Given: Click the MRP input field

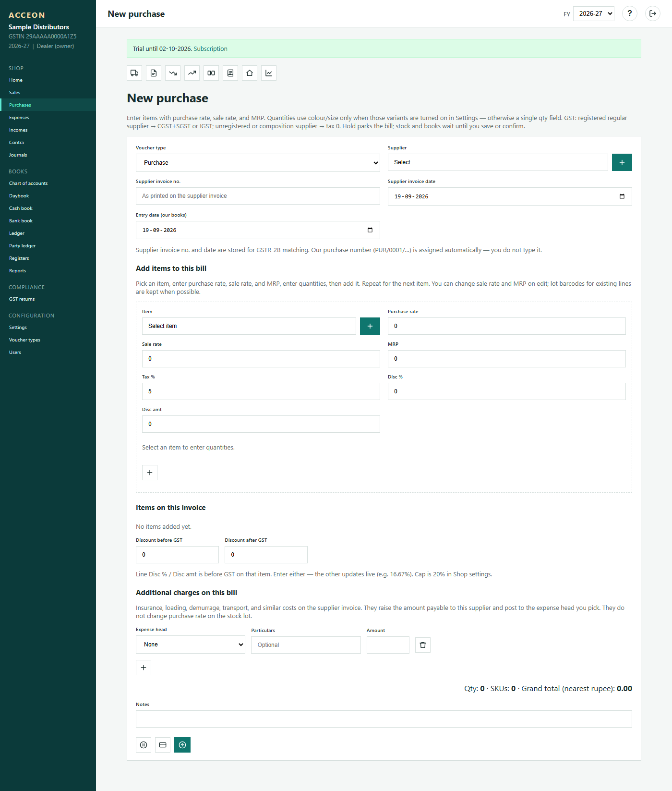Looking at the screenshot, I should coord(507,359).
